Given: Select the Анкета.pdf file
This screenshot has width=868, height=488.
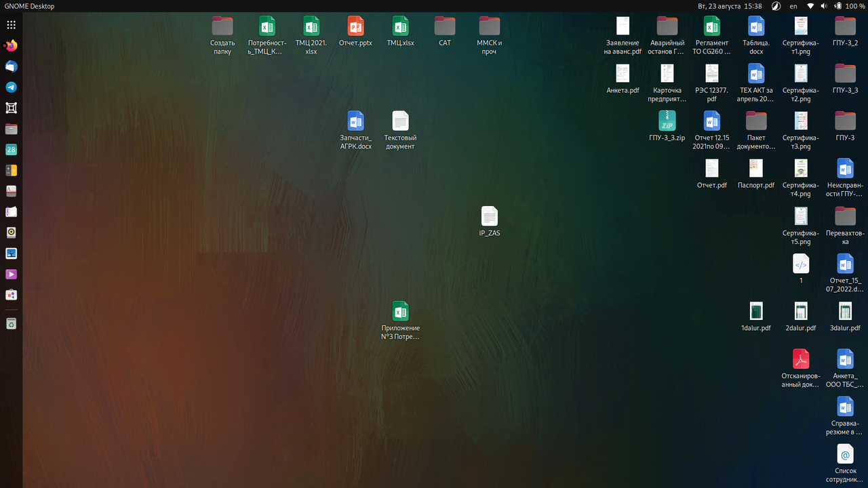Looking at the screenshot, I should [x=623, y=79].
